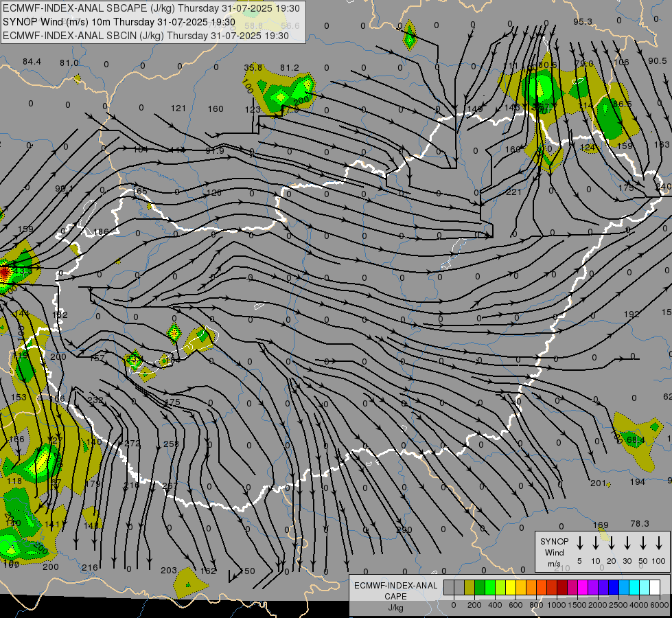
Task: Click the 84.4 value on the map
Action: (x=32, y=62)
